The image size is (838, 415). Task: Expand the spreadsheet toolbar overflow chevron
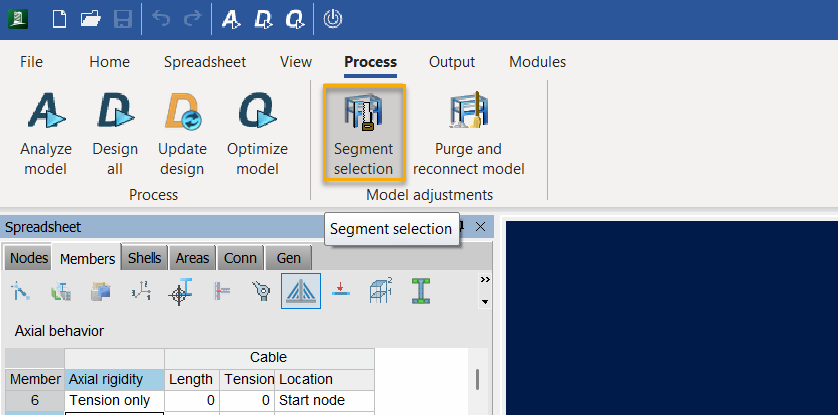[485, 280]
